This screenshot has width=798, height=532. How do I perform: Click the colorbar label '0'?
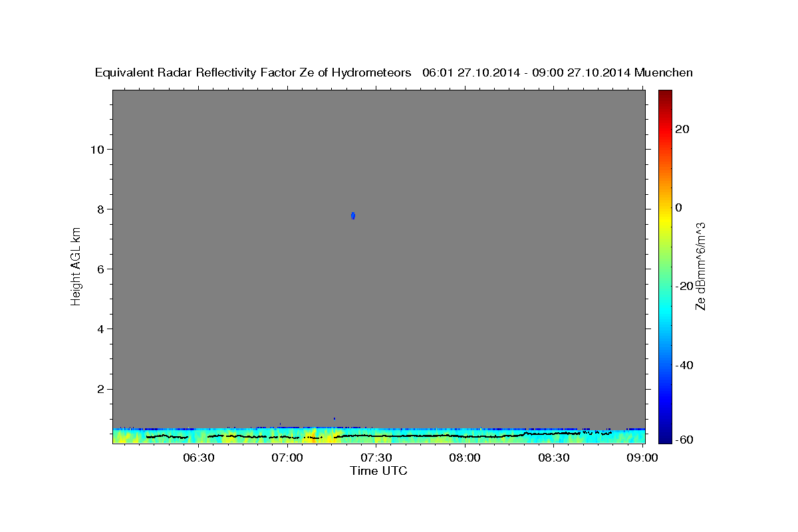click(678, 207)
